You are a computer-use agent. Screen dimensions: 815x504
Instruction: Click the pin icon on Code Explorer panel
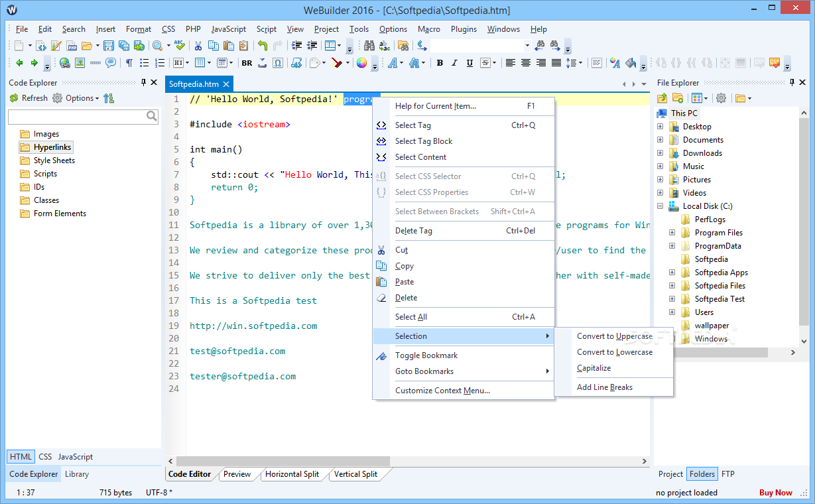coord(144,82)
